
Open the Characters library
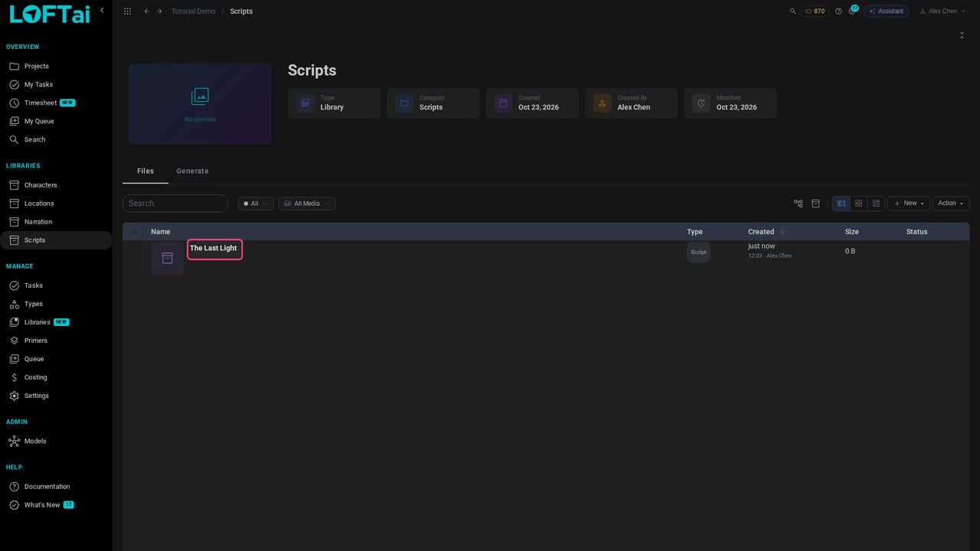click(56, 185)
